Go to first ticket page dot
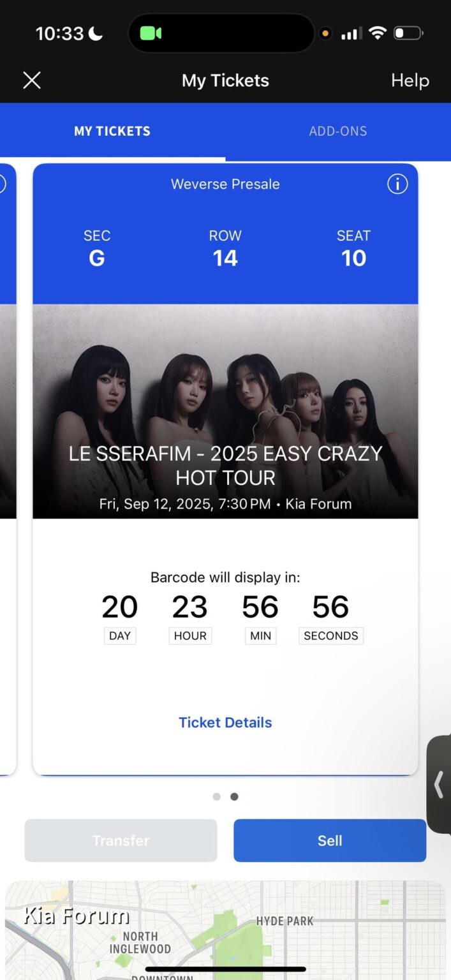The height and width of the screenshot is (980, 451). click(x=216, y=796)
